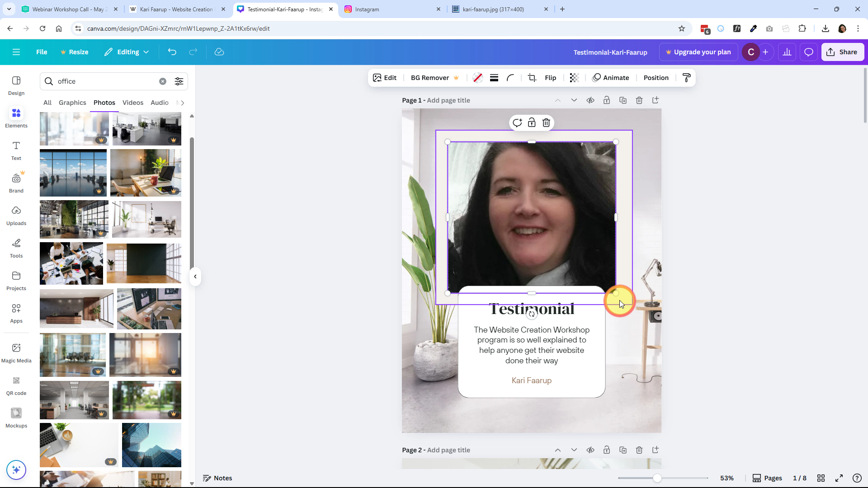The image size is (868, 488).
Task: Clear the office search text
Action: coord(163,81)
